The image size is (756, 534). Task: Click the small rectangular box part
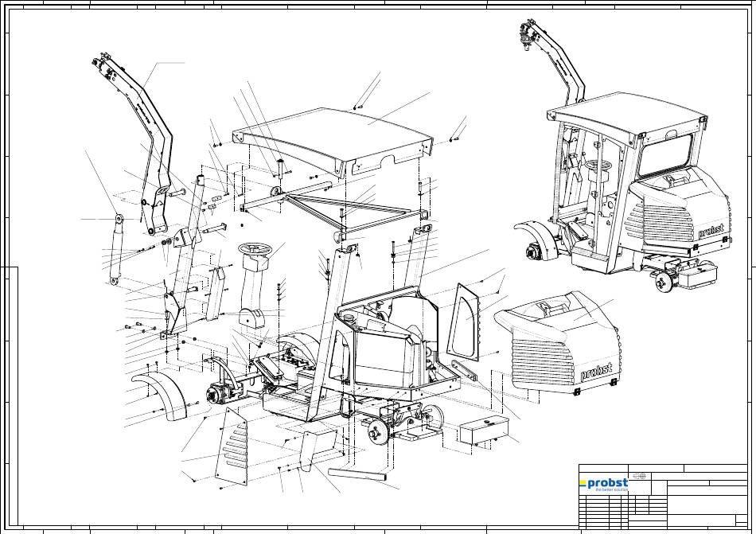pos(481,431)
